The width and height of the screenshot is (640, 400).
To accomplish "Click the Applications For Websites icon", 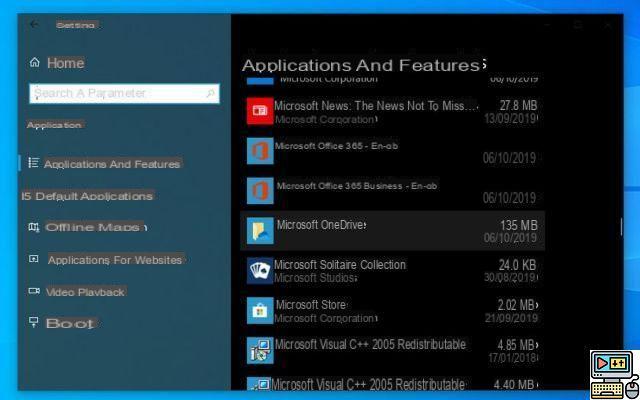I will coord(34,259).
